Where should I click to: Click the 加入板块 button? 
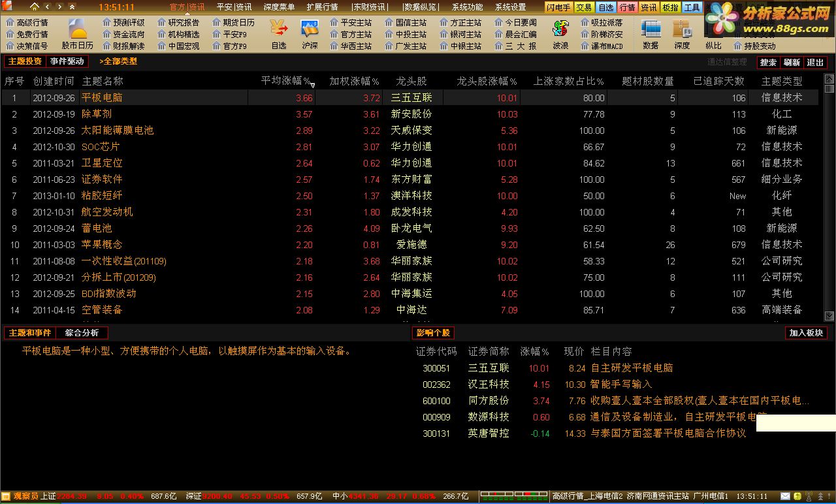[x=807, y=333]
